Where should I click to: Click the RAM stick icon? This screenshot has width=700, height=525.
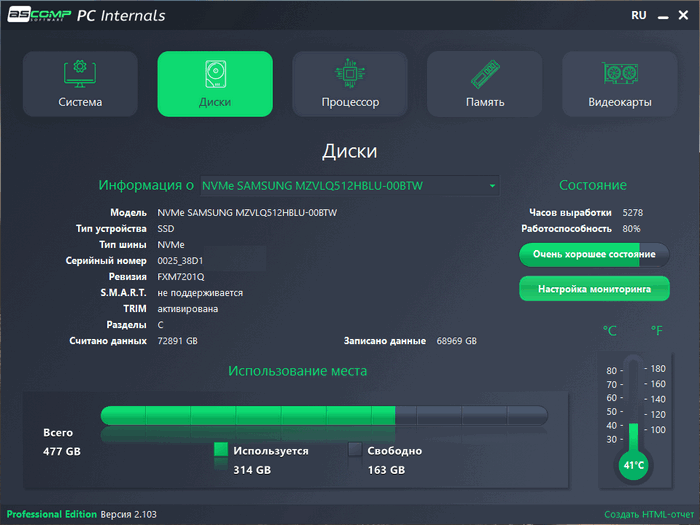[x=485, y=74]
